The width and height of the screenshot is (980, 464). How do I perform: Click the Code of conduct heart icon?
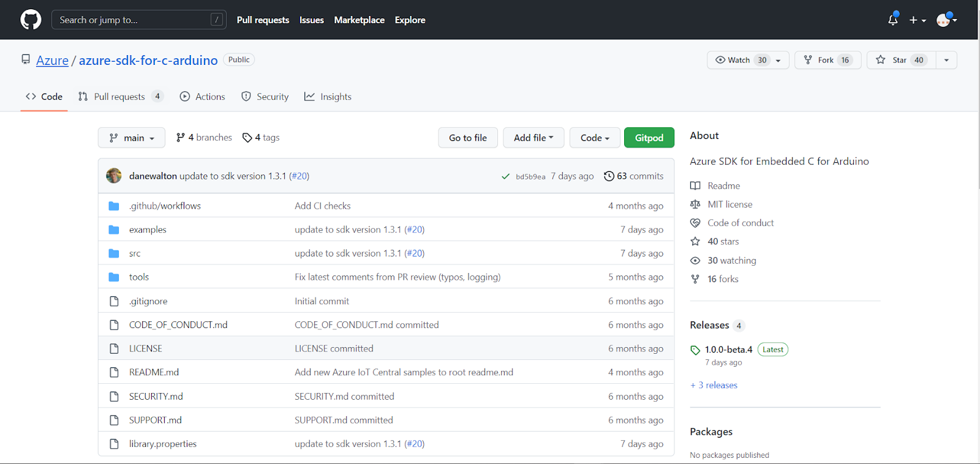click(695, 223)
